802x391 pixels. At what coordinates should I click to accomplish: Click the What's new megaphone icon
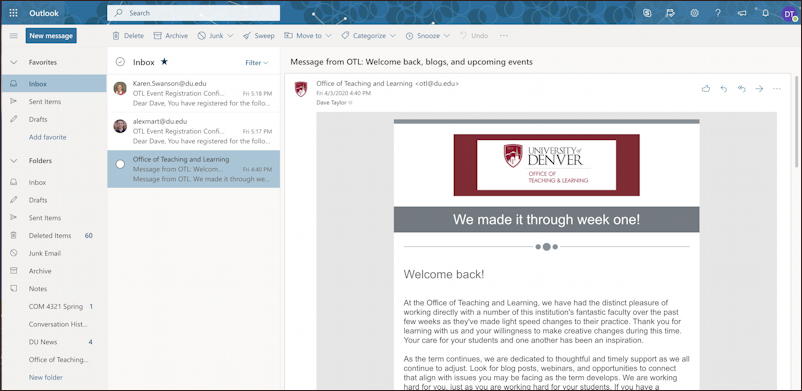pyautogui.click(x=742, y=13)
